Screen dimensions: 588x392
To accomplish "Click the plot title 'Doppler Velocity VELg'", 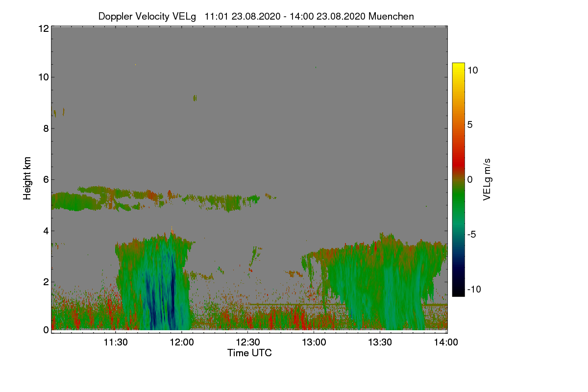I will pyautogui.click(x=147, y=16).
